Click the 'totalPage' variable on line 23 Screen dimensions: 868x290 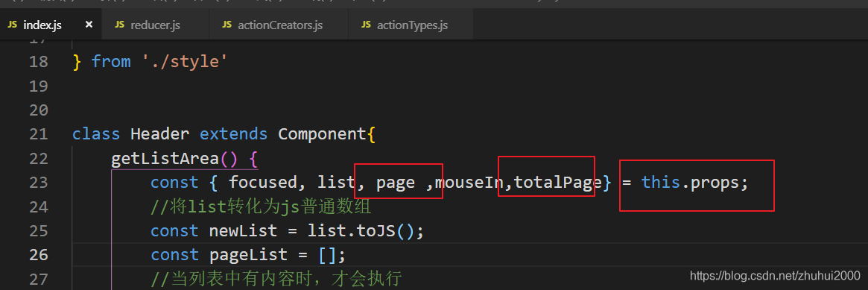click(557, 183)
